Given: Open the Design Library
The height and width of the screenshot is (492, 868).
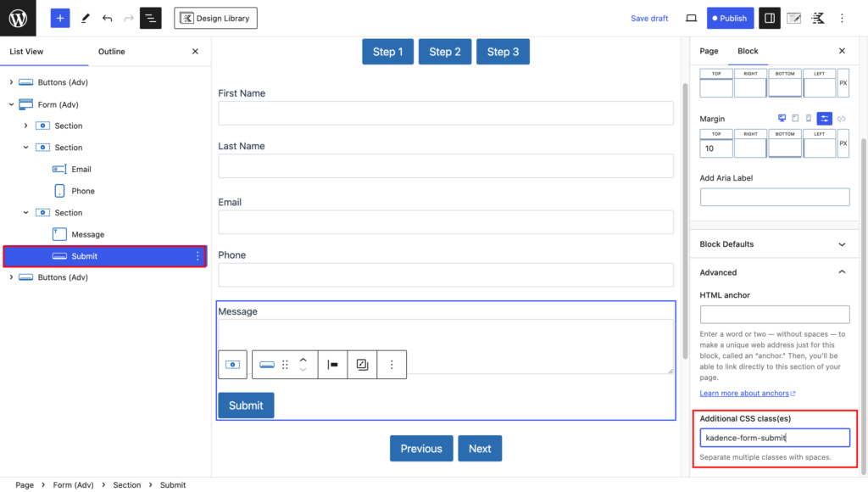Looking at the screenshot, I should point(215,18).
